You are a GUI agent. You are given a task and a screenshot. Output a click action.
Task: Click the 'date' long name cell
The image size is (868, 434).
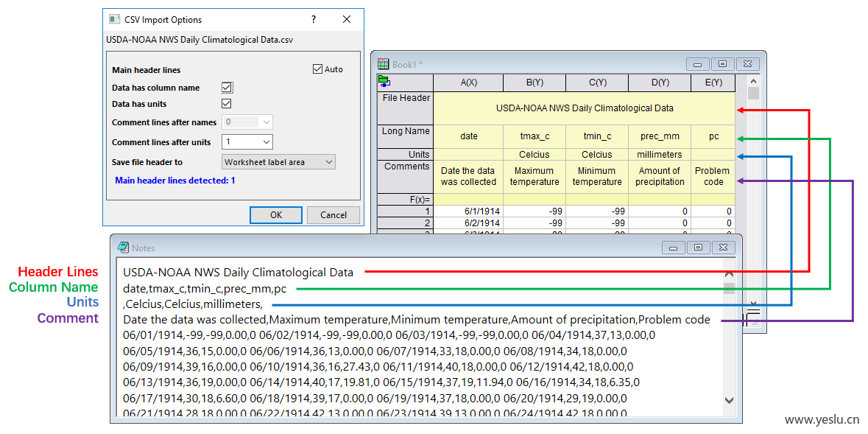(x=468, y=136)
